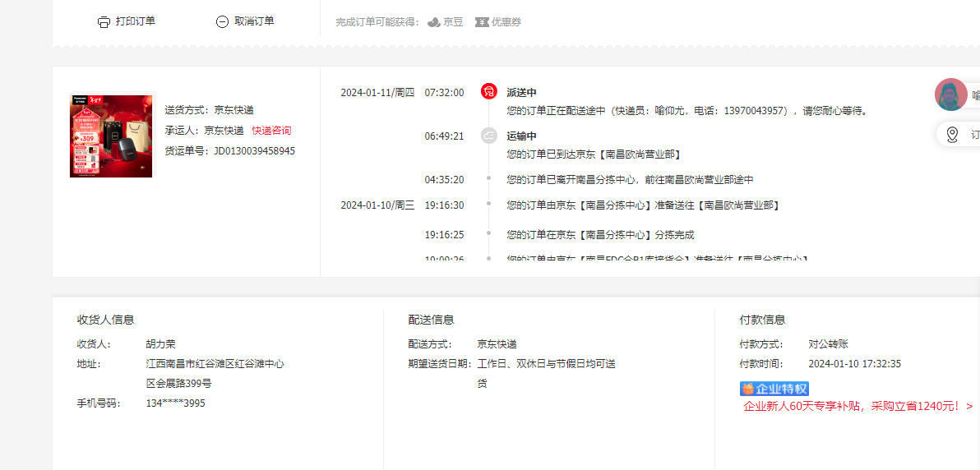Screen dimensions: 980x470
Task: Click recipient name 胡力荣
Action: [160, 343]
